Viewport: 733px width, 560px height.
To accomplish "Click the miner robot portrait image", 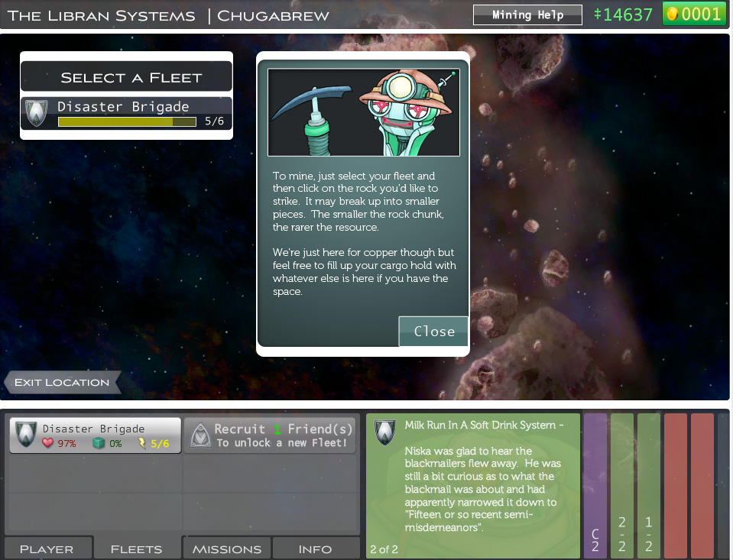I will (363, 112).
